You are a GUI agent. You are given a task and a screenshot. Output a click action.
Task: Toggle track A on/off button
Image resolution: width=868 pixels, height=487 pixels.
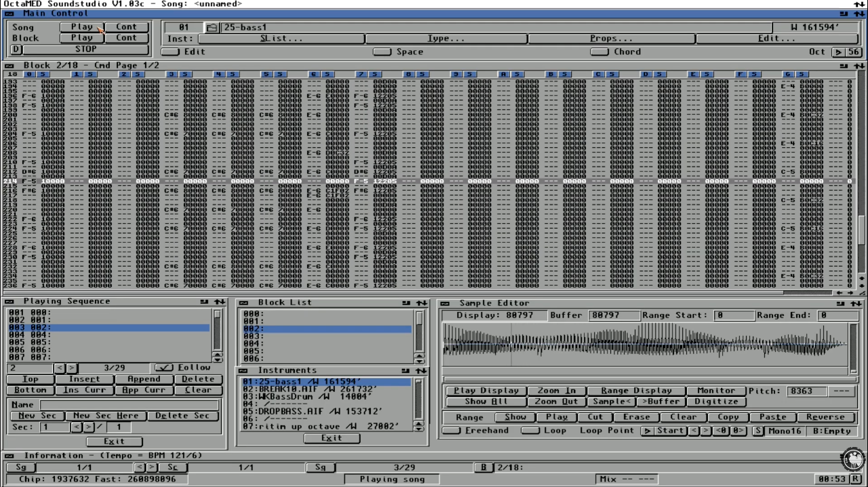504,74
